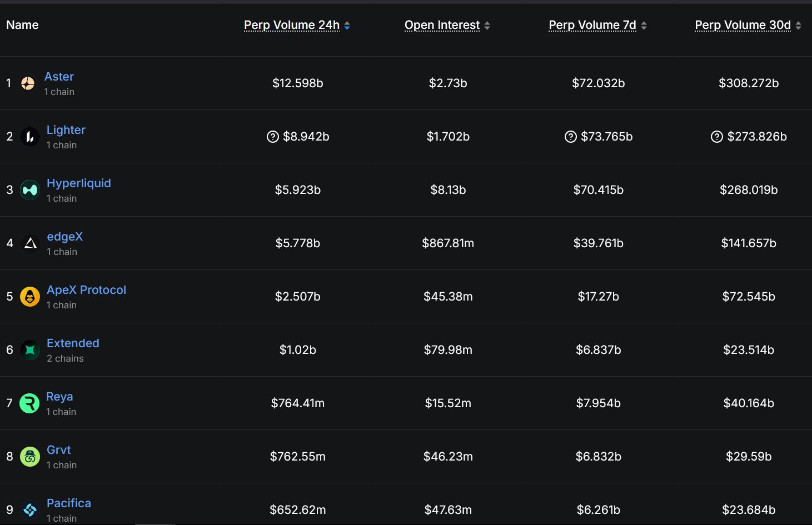This screenshot has width=812, height=525.
Task: Click the Grvt protocol logo icon
Action: pyautogui.click(x=30, y=457)
